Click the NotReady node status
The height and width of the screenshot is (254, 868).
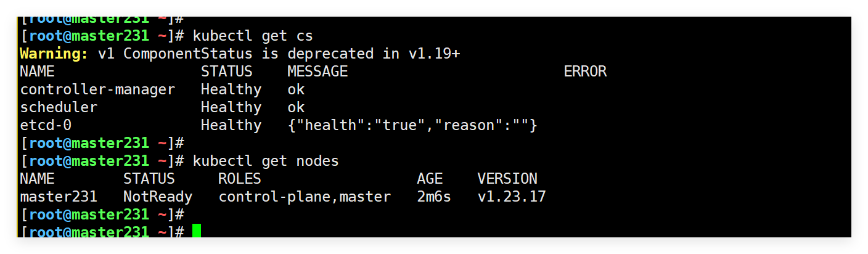click(158, 197)
